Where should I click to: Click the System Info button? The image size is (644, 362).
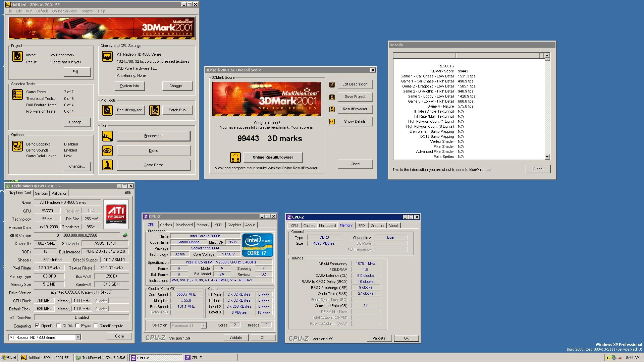129,86
